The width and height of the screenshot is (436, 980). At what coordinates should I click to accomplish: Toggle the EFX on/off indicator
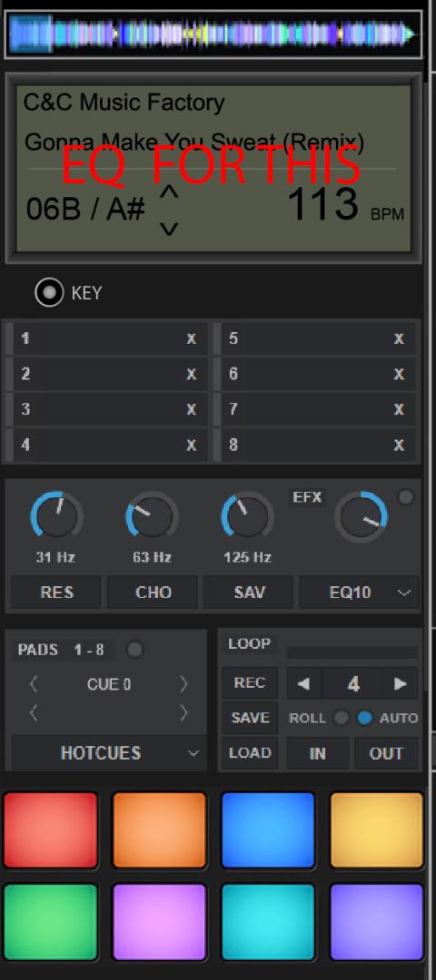pos(406,497)
